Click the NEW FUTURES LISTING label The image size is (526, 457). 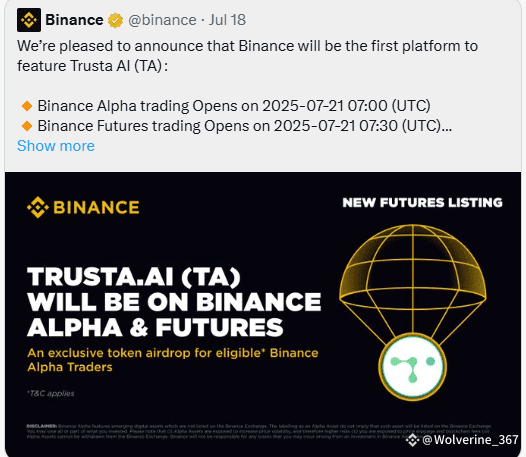[422, 203]
